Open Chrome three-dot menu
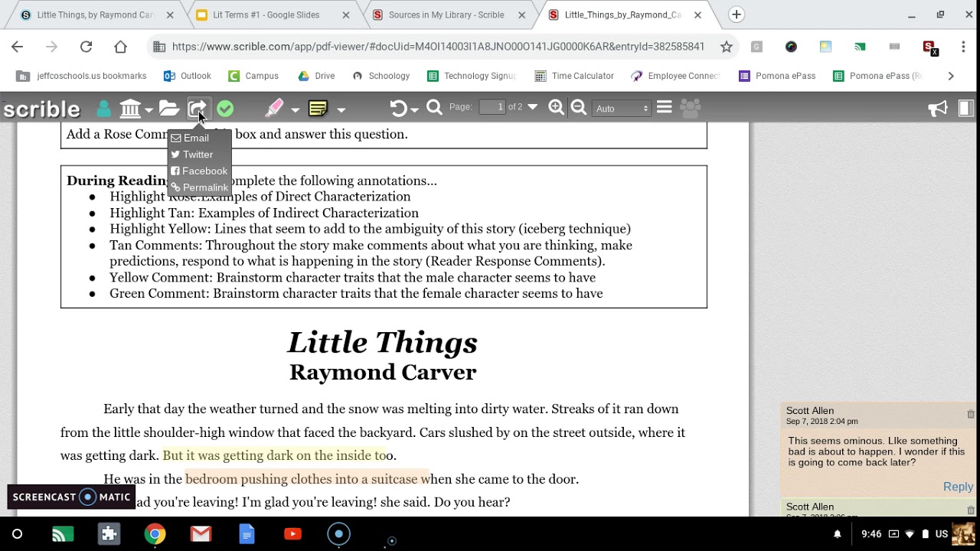Viewport: 980px width, 551px height. 963,47
